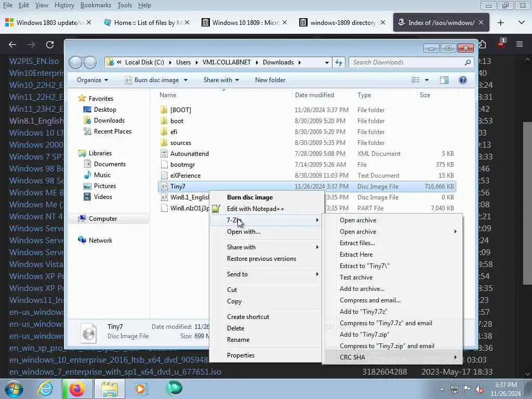Expand the Share with toolbar dropdown
The height and width of the screenshot is (399, 532).
pos(221,80)
